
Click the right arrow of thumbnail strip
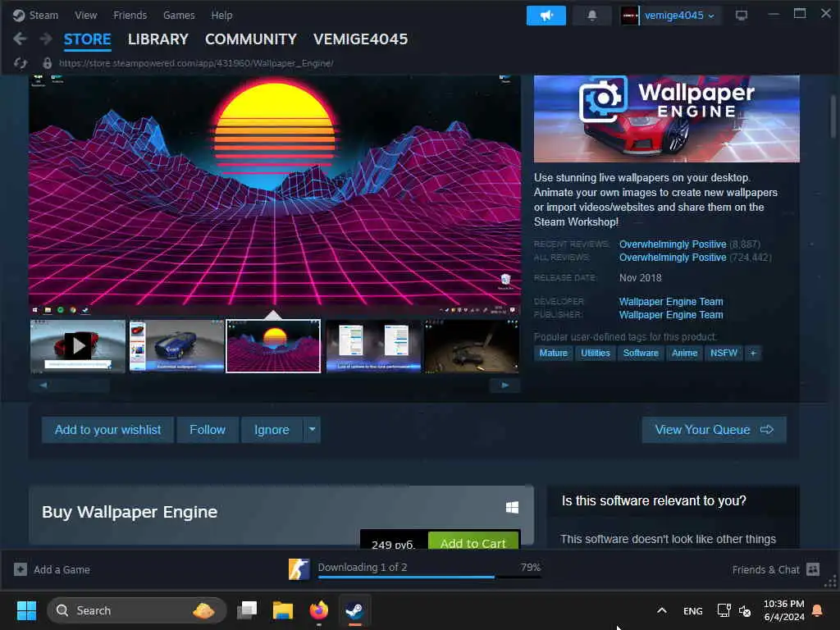pos(504,385)
